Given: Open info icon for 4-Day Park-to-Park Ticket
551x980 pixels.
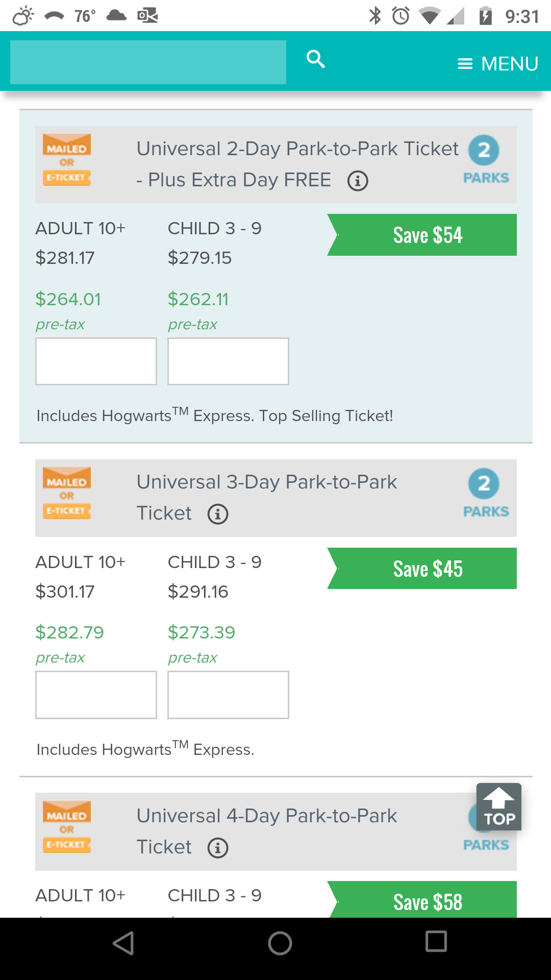Looking at the screenshot, I should [x=218, y=848].
